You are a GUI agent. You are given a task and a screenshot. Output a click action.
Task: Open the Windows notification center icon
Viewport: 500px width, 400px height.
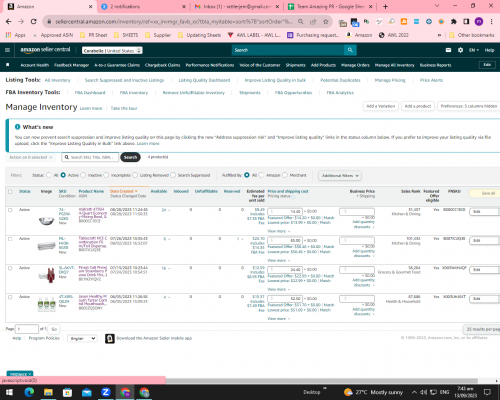(487, 392)
